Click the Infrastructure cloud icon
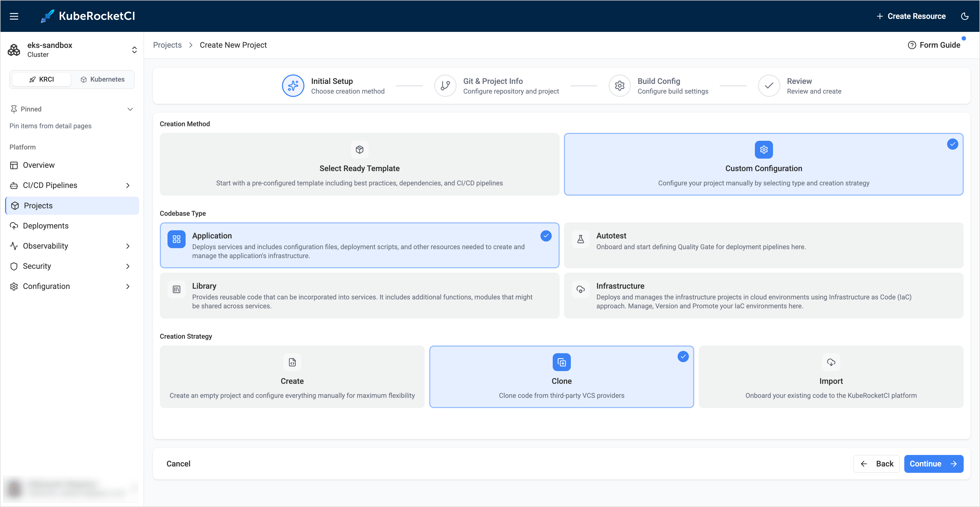This screenshot has width=980, height=507. click(x=581, y=289)
